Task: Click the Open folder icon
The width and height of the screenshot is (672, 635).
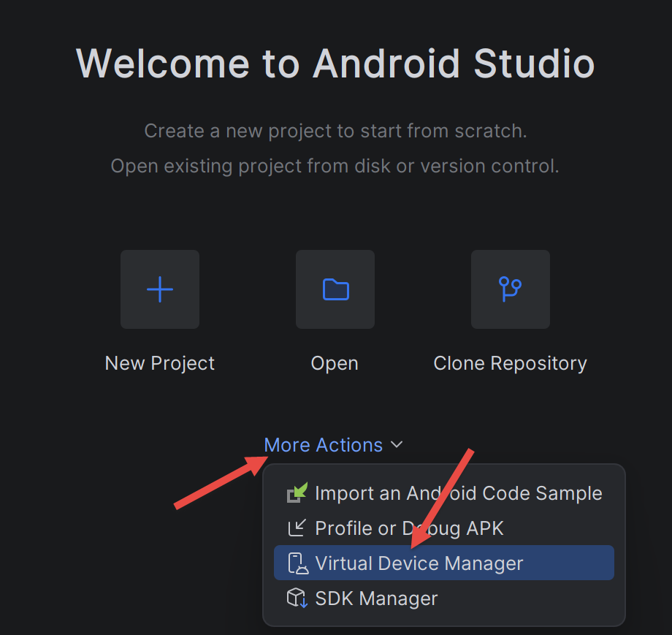Action: 335,289
